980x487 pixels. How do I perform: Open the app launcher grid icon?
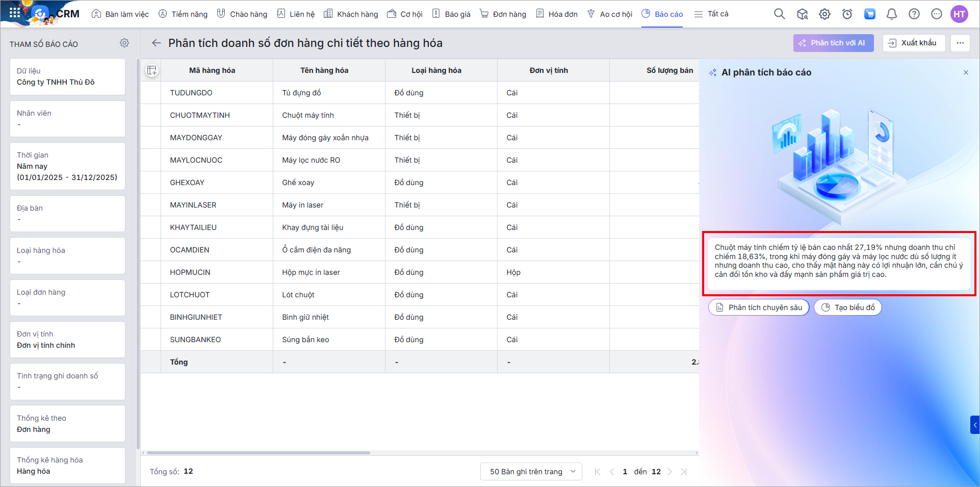pyautogui.click(x=15, y=13)
